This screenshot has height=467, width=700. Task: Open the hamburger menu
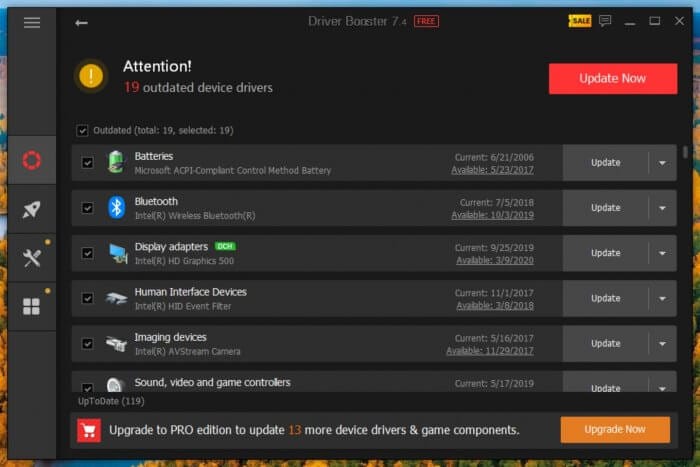click(x=32, y=22)
